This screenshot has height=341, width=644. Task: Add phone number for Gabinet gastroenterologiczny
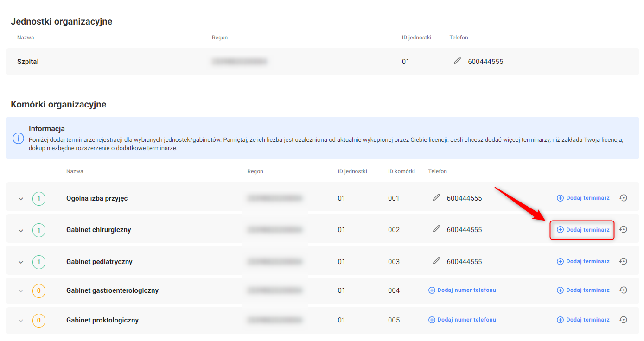(x=462, y=290)
